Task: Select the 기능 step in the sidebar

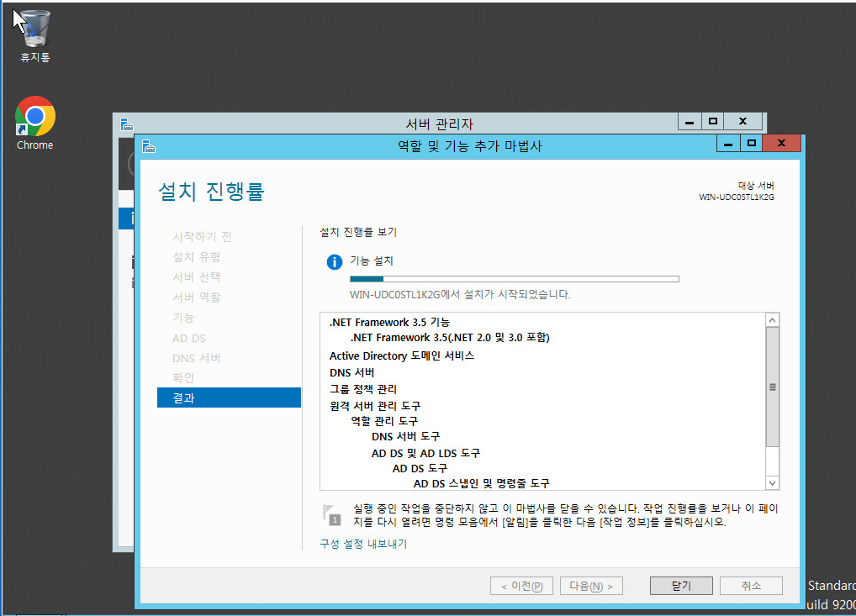Action: [x=183, y=318]
